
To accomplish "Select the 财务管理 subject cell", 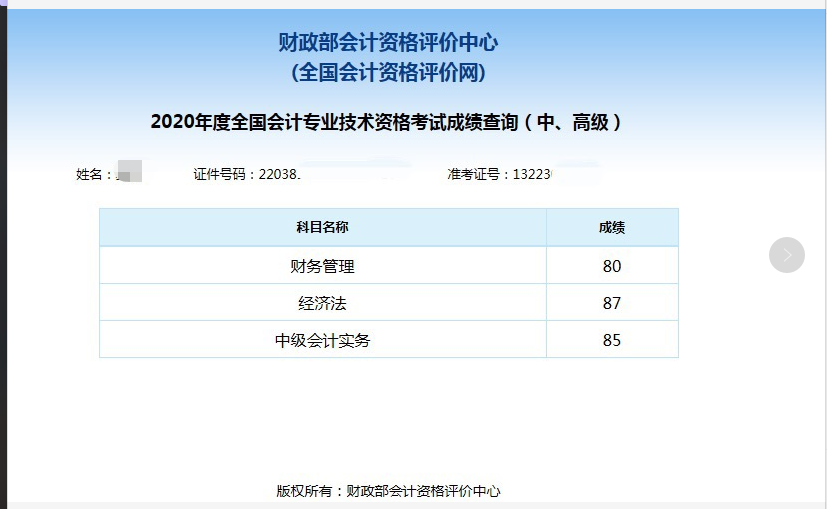I will click(323, 265).
